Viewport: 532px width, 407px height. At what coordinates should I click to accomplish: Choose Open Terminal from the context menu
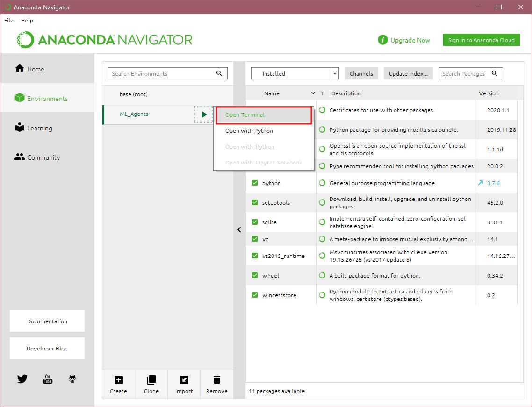point(264,115)
